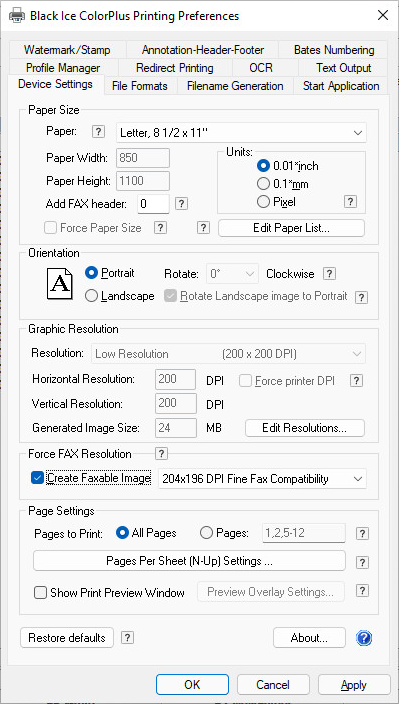Open help icon beside Add FAX header
Image resolution: width=399 pixels, height=704 pixels.
pos(181,204)
